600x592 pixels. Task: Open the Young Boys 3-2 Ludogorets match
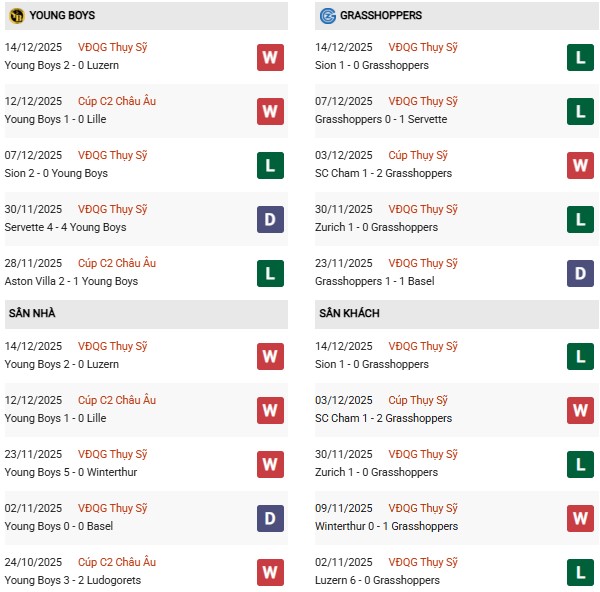(x=73, y=580)
